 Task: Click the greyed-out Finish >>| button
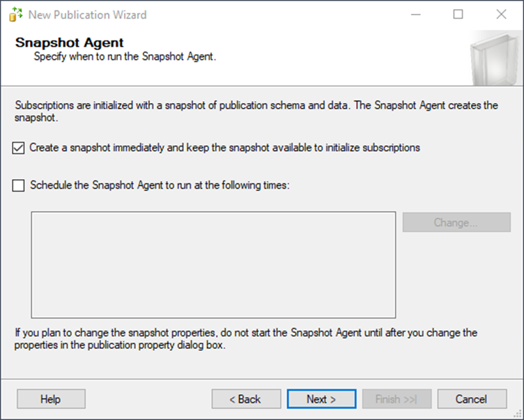pos(396,399)
